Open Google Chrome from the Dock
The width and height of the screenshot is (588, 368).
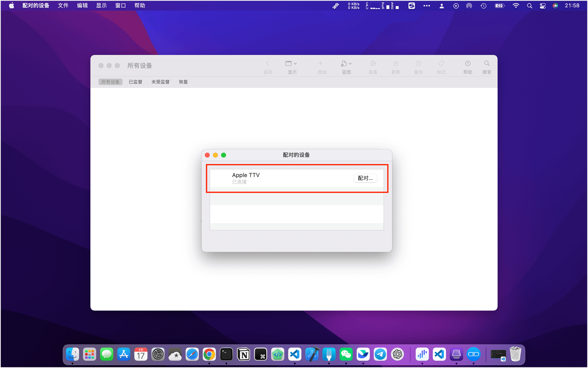(x=209, y=354)
